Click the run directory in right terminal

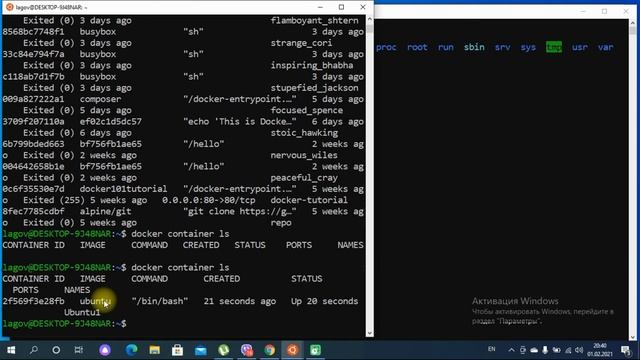pyautogui.click(x=445, y=47)
